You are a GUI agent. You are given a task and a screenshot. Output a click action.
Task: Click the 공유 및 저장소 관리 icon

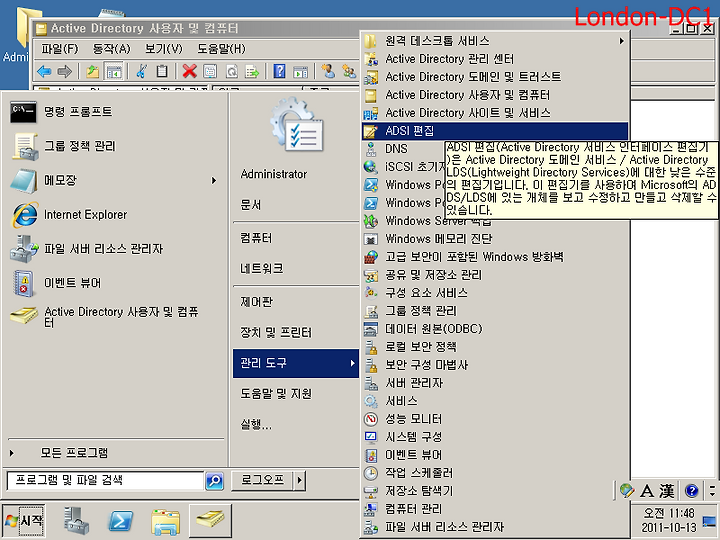(371, 275)
